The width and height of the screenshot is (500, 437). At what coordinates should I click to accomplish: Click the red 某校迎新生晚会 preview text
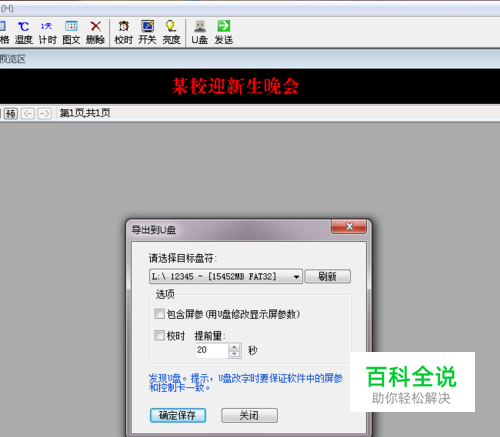click(x=235, y=86)
